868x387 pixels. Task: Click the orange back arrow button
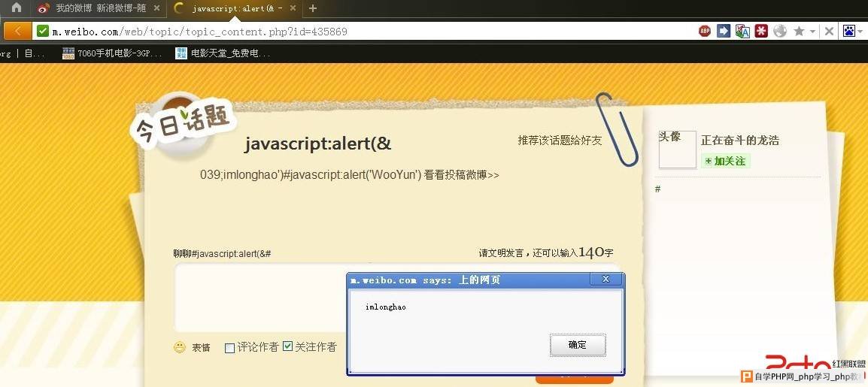tap(18, 31)
